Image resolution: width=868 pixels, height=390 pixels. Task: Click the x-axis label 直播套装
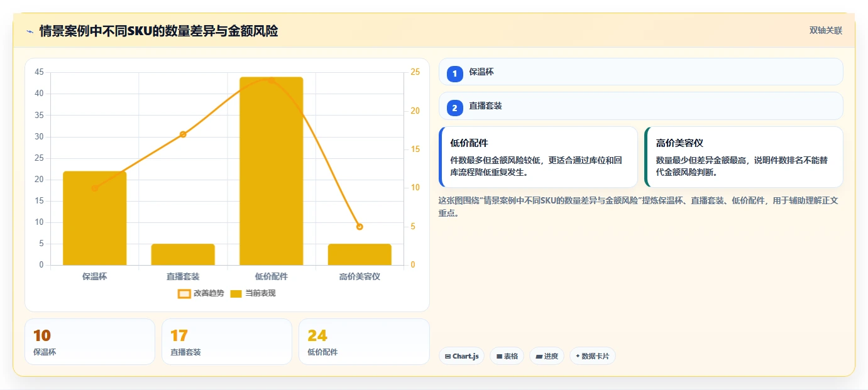click(183, 276)
